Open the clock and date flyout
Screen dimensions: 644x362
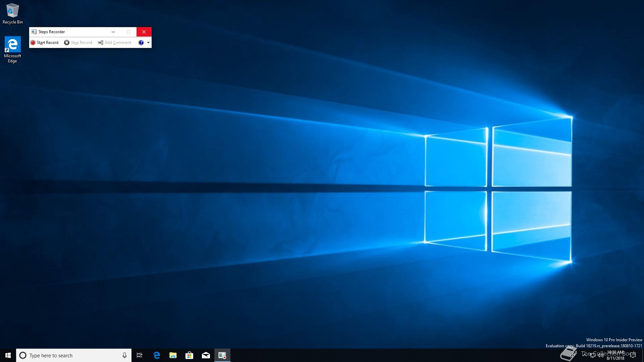(615, 355)
